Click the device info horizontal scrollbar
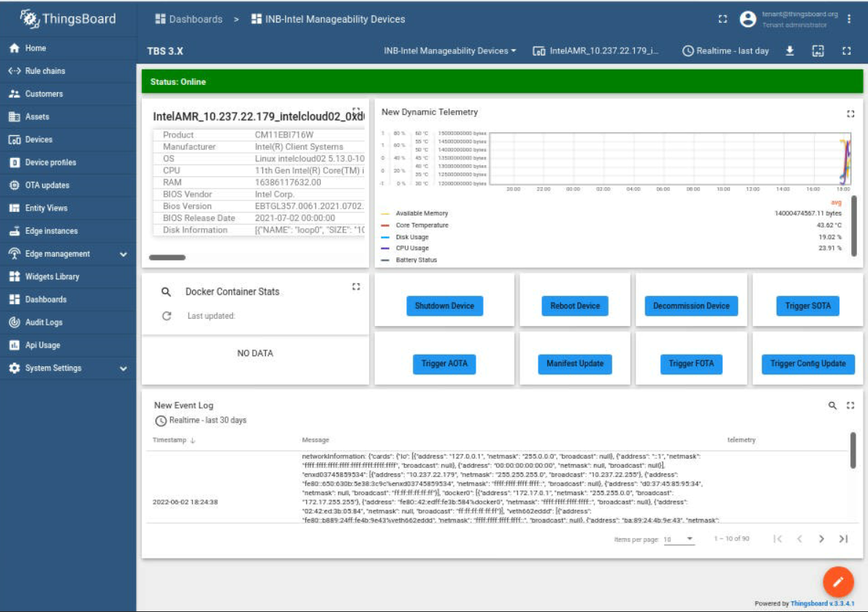Screen dimensions: 868x612 pyautogui.click(x=167, y=257)
